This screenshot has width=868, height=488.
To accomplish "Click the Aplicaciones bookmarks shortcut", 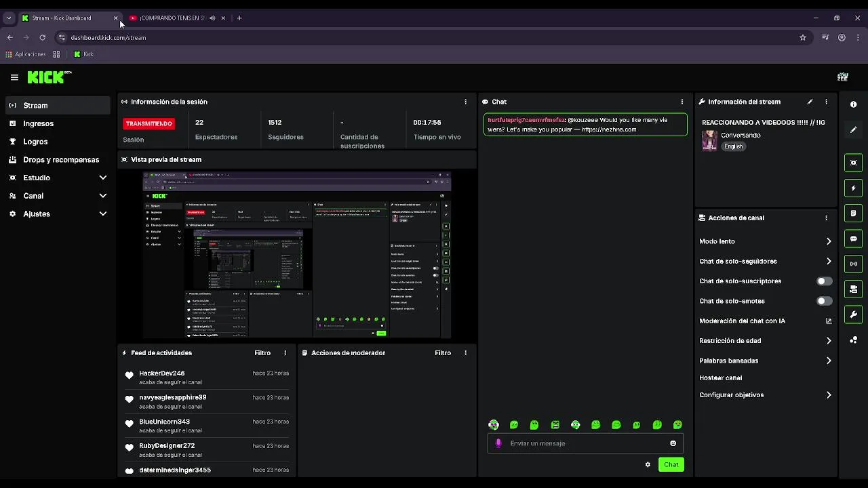I will [26, 54].
